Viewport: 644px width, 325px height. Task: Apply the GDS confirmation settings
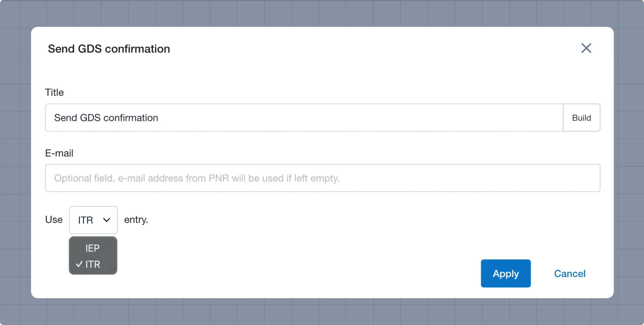tap(506, 273)
